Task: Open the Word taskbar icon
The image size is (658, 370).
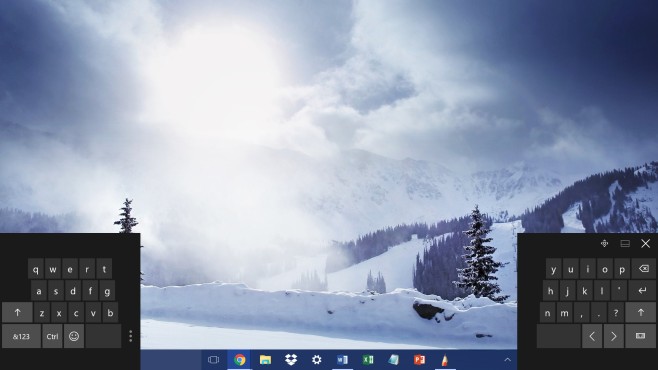Action: click(x=342, y=360)
